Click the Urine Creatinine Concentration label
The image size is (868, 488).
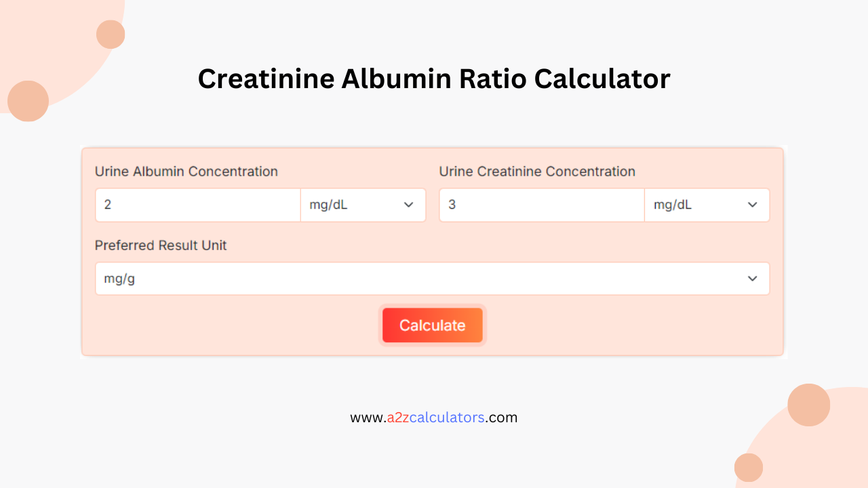(x=537, y=171)
